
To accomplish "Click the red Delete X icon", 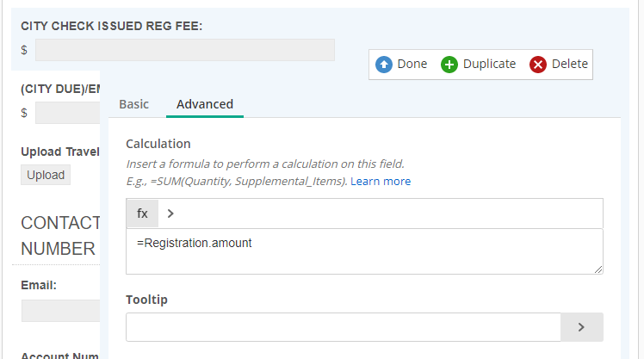I will pos(537,65).
